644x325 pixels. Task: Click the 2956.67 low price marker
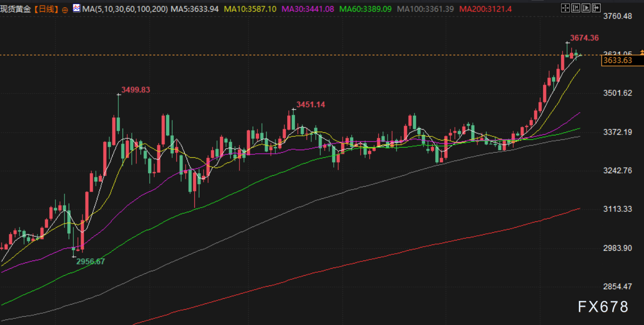click(x=90, y=261)
